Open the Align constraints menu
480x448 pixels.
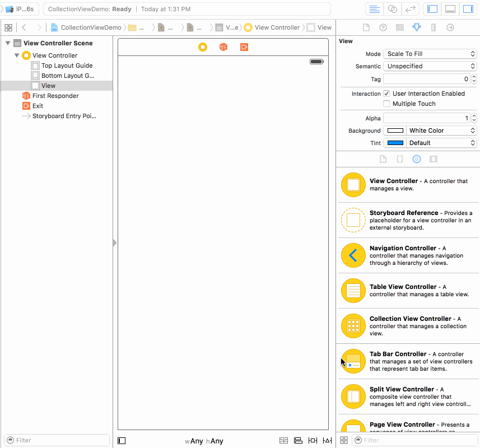point(298,440)
